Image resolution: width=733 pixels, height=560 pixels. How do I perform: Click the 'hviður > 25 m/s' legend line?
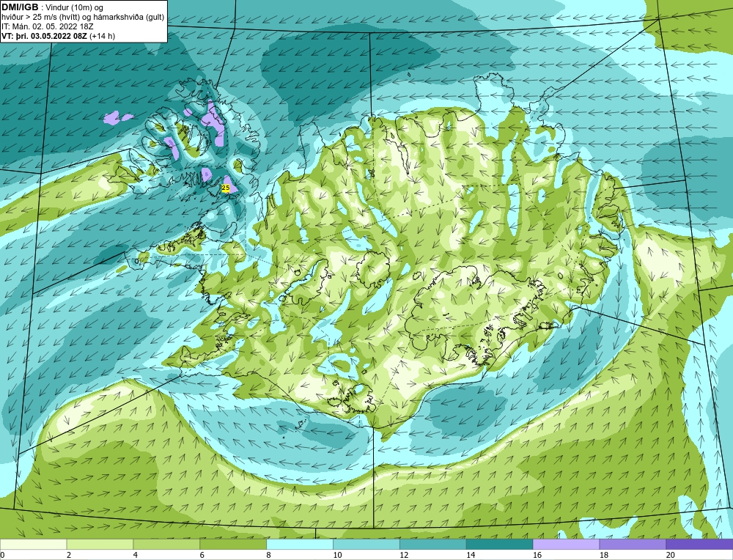(83, 18)
